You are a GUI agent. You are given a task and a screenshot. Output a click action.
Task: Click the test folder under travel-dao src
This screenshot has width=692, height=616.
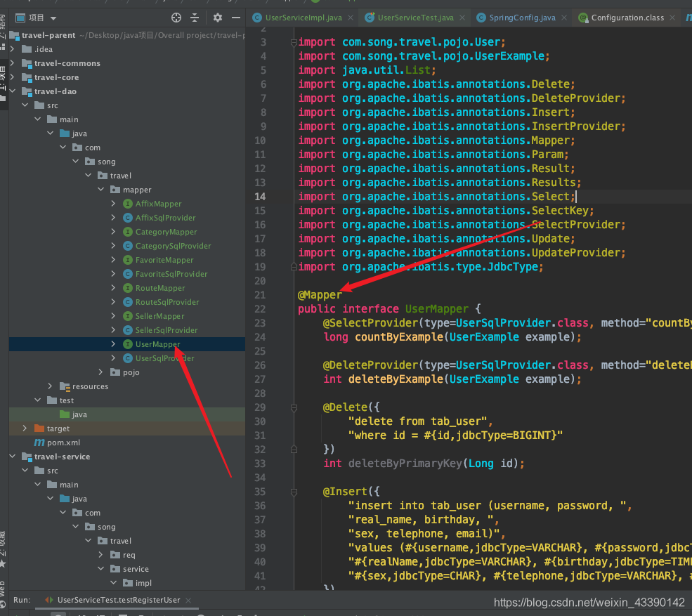[67, 400]
